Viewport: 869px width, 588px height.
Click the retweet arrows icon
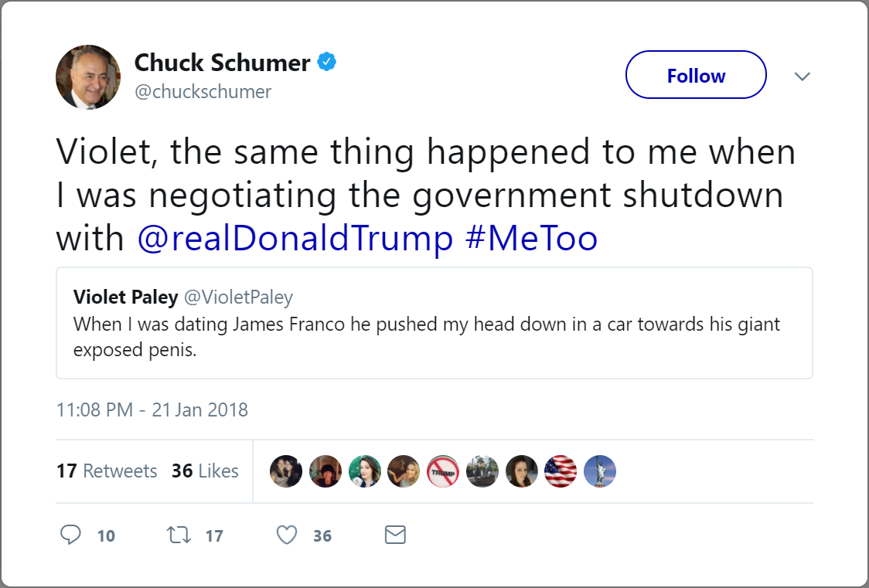pyautogui.click(x=179, y=535)
